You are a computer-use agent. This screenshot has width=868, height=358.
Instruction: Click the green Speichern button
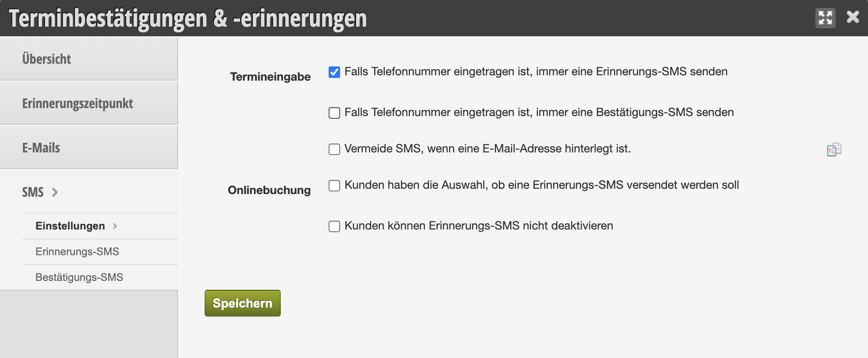(243, 303)
